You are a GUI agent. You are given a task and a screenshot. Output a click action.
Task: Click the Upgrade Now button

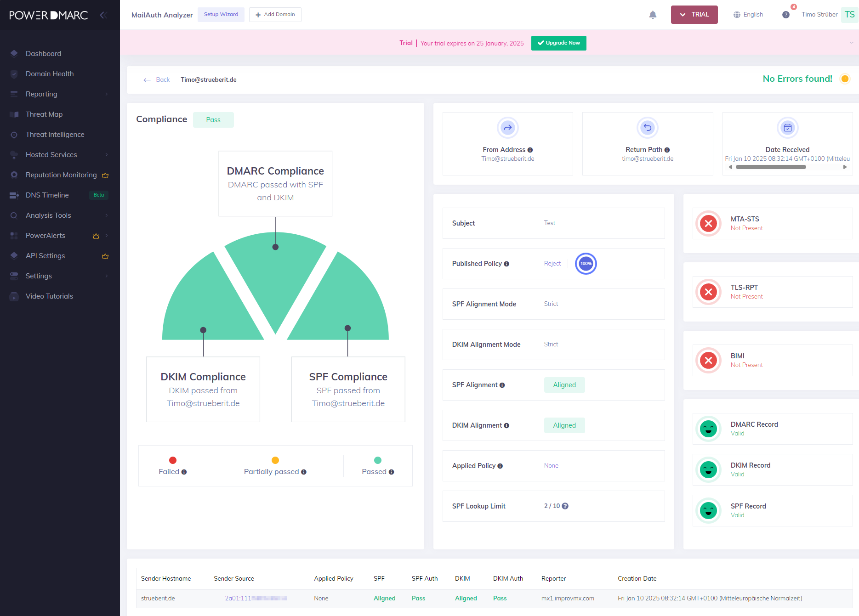558,43
